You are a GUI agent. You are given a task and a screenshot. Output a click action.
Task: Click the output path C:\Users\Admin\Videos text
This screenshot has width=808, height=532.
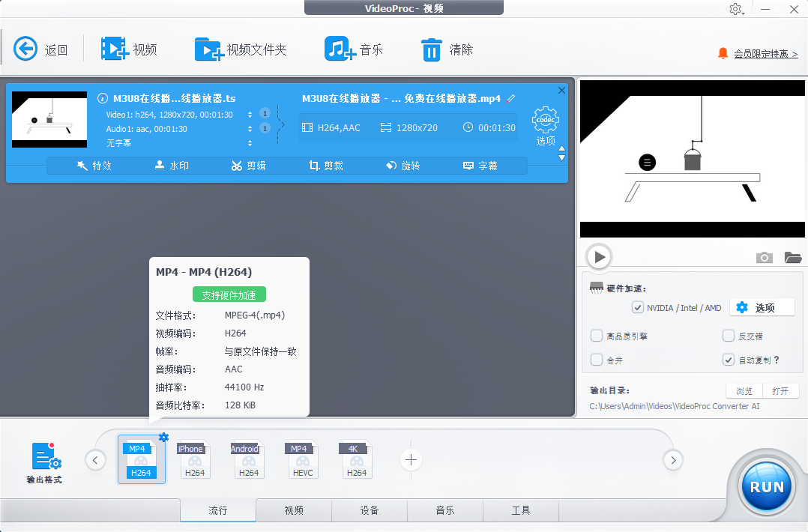674,406
